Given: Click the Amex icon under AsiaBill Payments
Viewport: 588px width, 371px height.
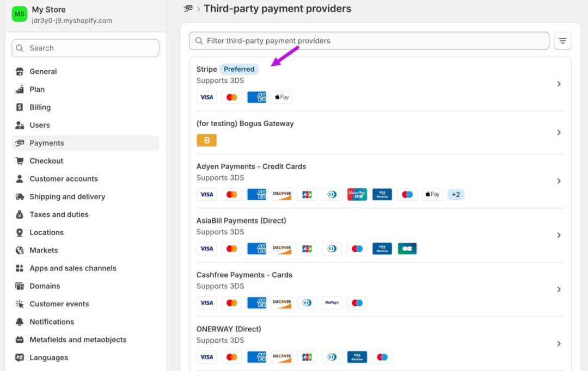Looking at the screenshot, I should [x=257, y=249].
